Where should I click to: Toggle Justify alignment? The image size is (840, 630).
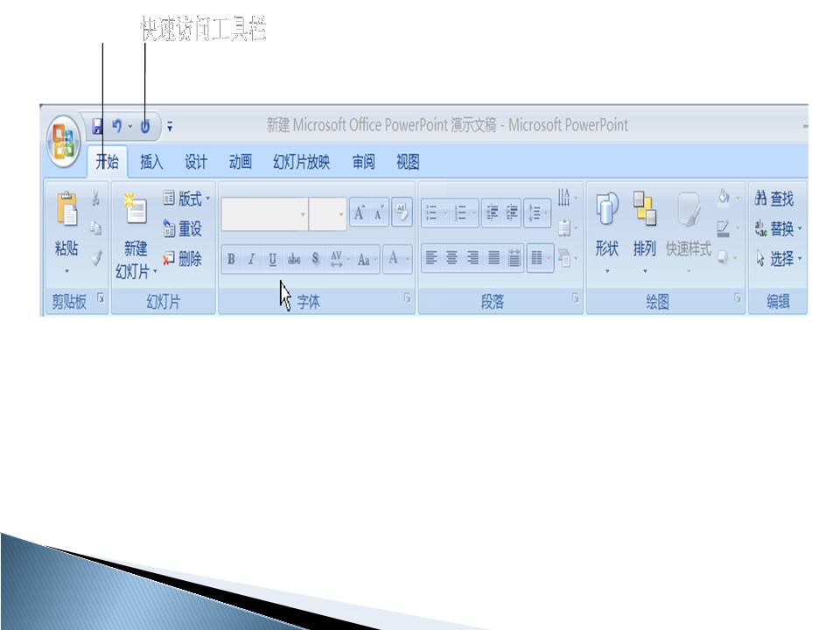(x=493, y=259)
